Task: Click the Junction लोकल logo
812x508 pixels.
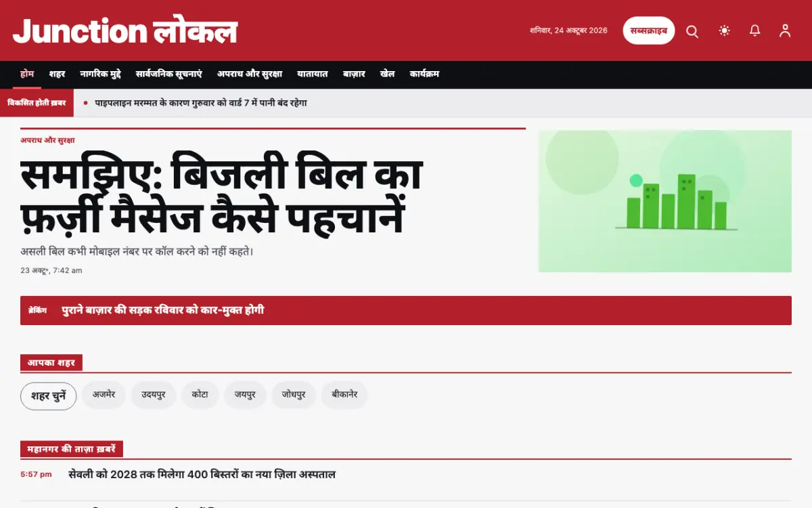Action: (125, 30)
